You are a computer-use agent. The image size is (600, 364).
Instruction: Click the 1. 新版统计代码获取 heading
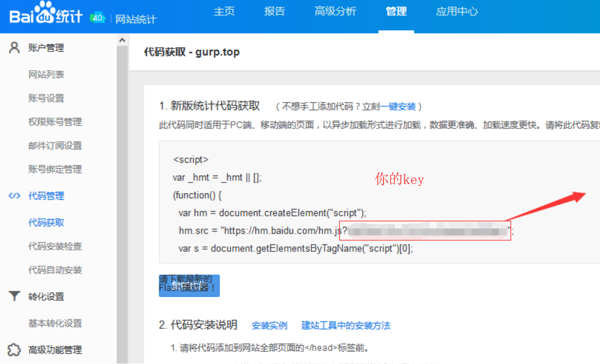coord(209,106)
